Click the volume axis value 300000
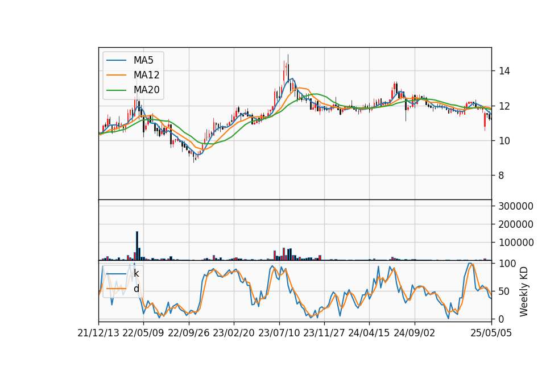The image size is (546, 392). click(516, 206)
